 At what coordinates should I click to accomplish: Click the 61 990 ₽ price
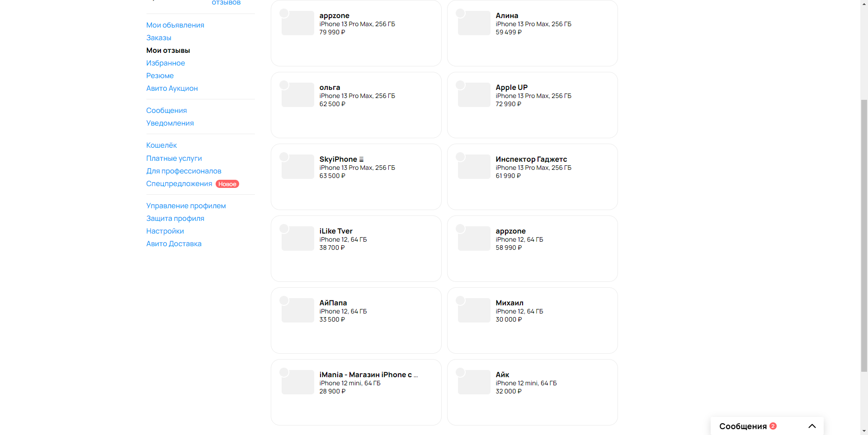[508, 176]
